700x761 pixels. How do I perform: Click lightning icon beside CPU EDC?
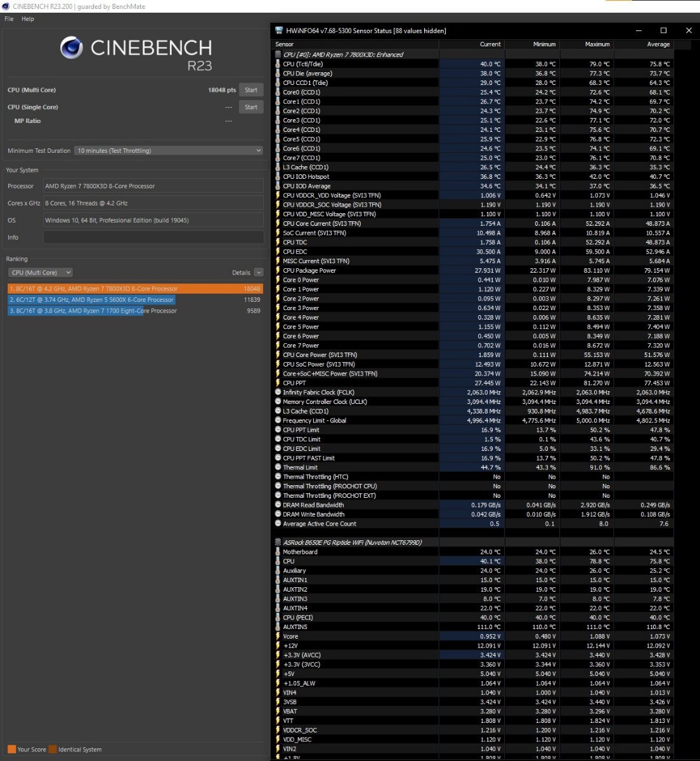tap(278, 252)
